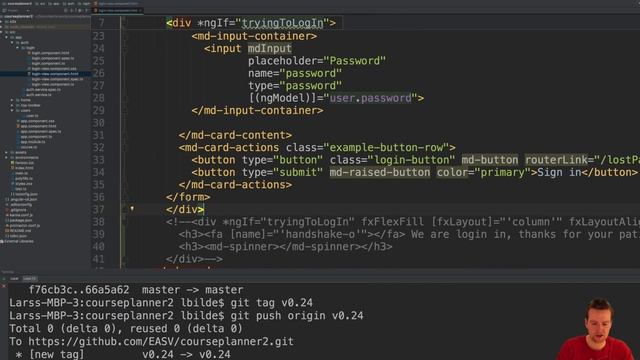This screenshot has height=360, width=640.
Task: Click the presenter webcam thumbnail
Action: click(x=595, y=329)
